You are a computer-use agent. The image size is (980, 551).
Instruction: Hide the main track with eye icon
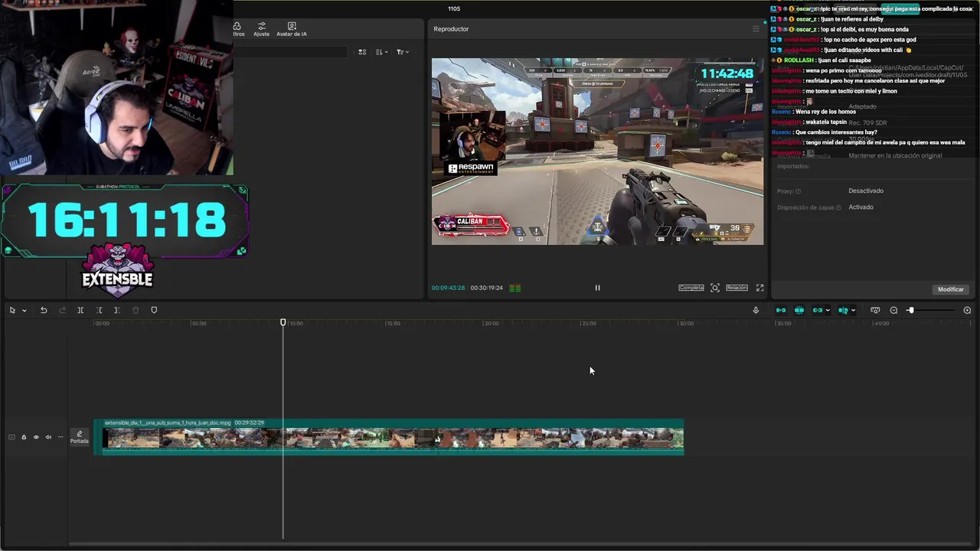click(36, 437)
